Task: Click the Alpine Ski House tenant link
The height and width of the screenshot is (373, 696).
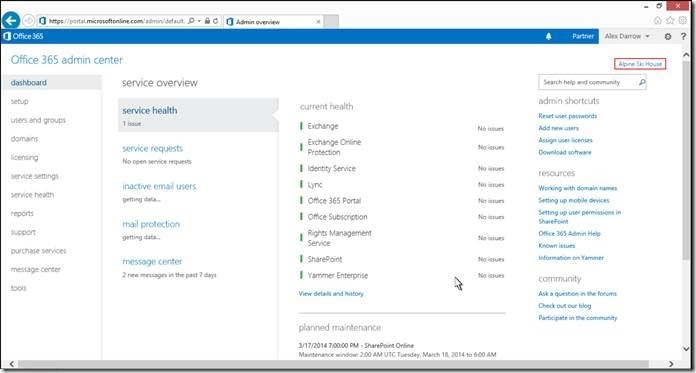Action: (x=640, y=64)
